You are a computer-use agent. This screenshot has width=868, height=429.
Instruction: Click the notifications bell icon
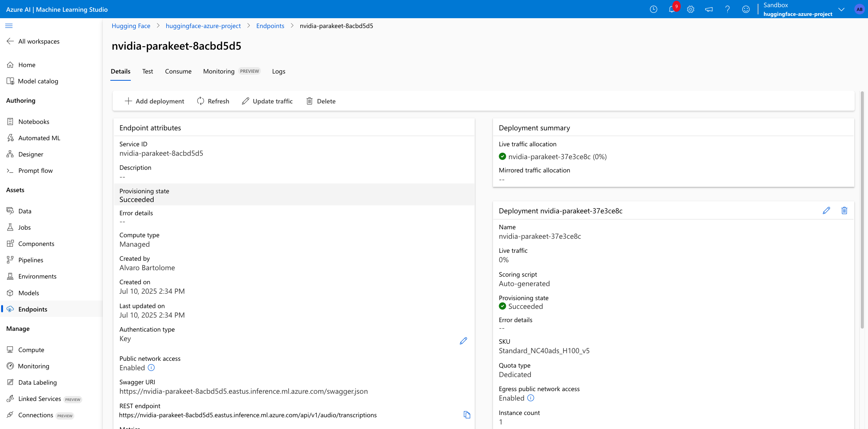click(x=672, y=9)
